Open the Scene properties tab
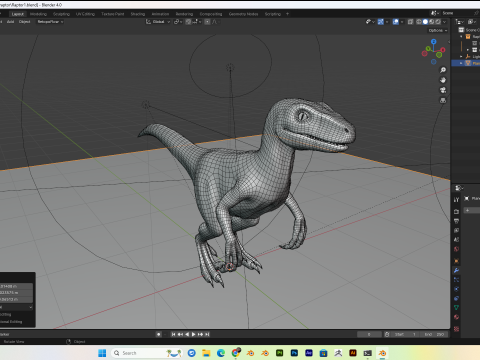Image resolution: width=480 pixels, height=360 pixels. [456, 240]
